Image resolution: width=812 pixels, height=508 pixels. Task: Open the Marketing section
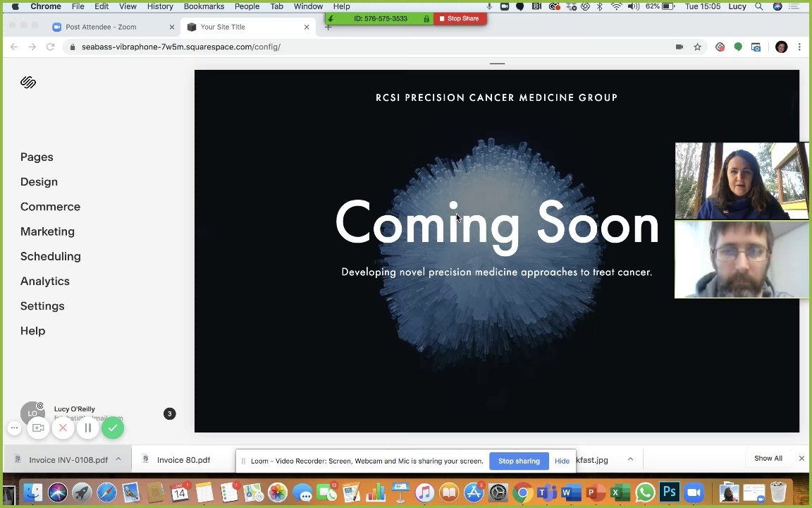[x=47, y=231]
